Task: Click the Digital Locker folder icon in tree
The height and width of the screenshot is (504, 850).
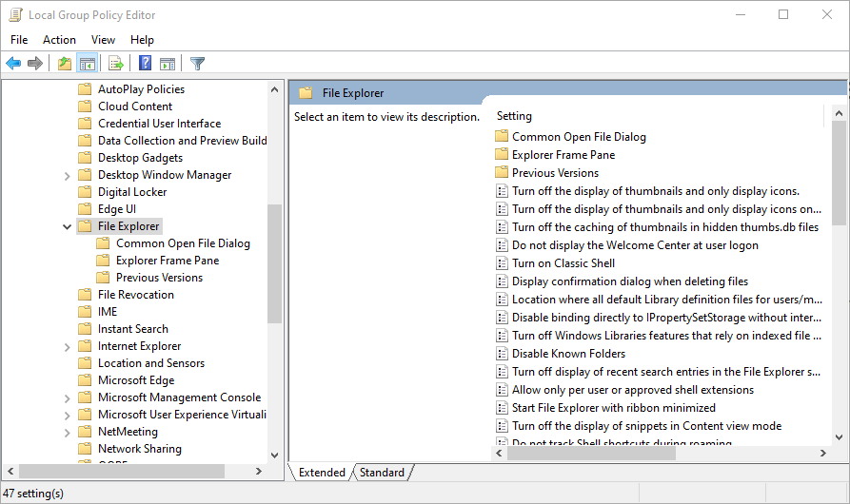Action: tap(85, 192)
